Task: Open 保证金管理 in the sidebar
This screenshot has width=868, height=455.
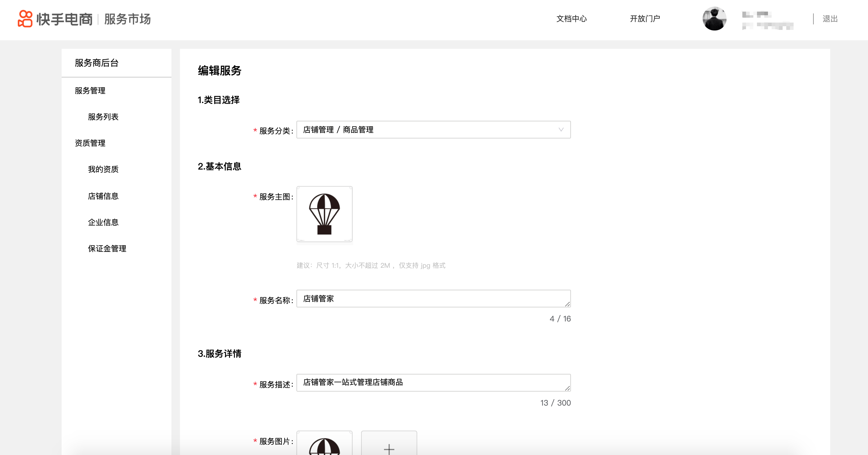Action: pyautogui.click(x=107, y=249)
